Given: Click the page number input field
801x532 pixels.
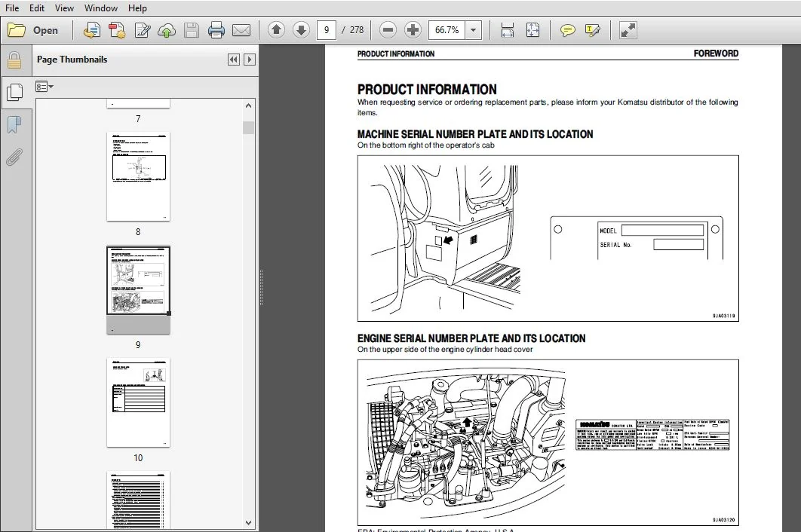Looking at the screenshot, I should pyautogui.click(x=327, y=30).
